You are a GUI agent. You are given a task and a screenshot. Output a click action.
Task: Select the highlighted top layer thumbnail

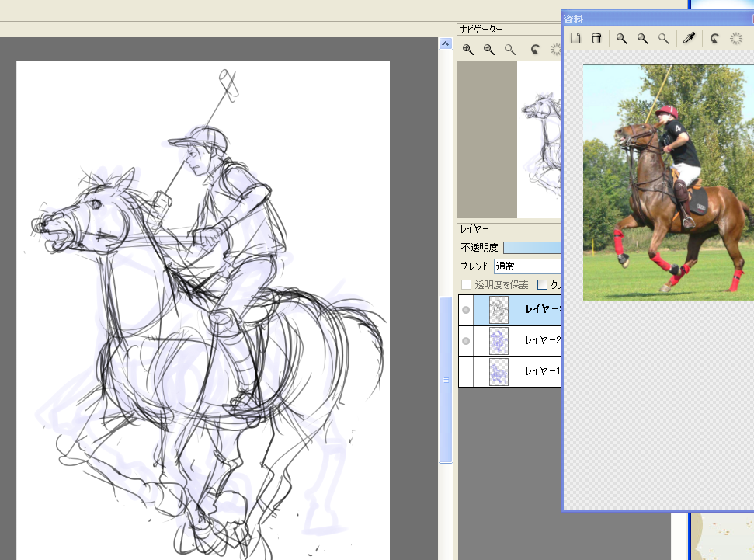(499, 310)
